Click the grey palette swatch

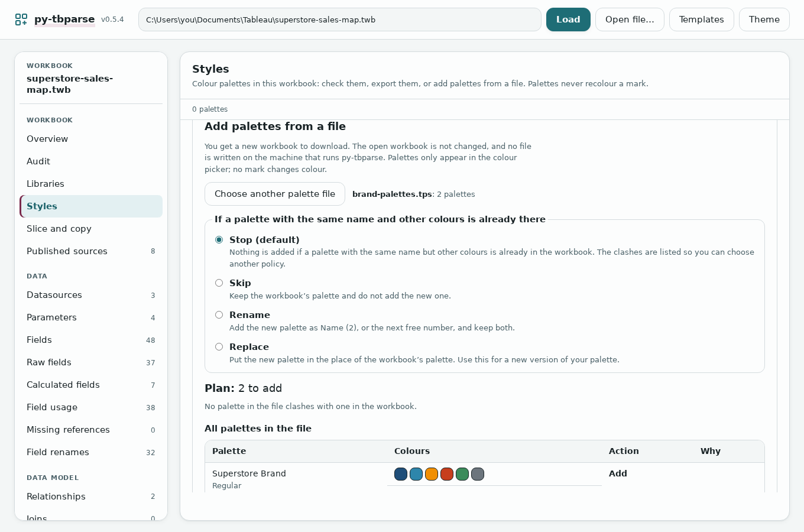478,474
